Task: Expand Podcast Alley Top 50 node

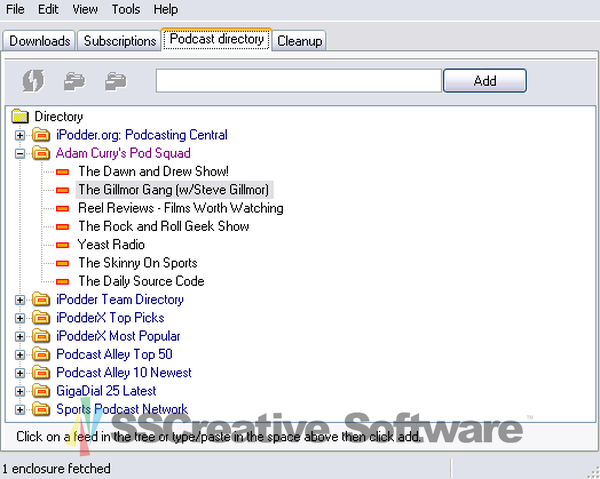Action: click(x=20, y=355)
